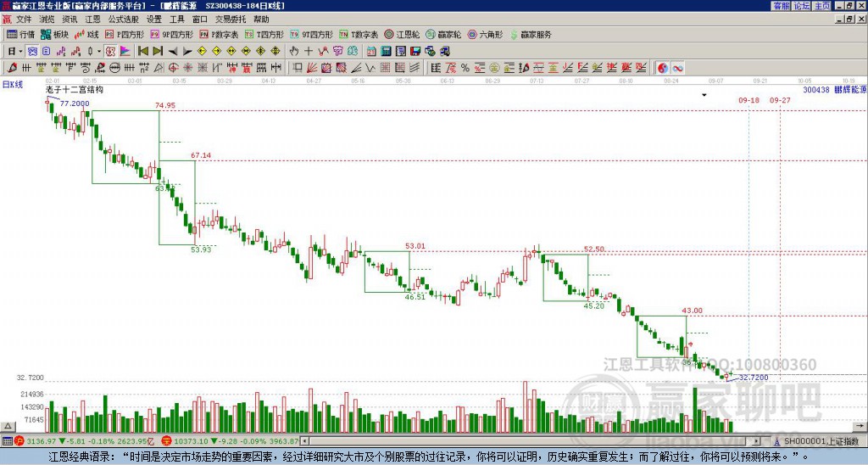Expand the volume panel up-arrow button

click(x=8, y=426)
